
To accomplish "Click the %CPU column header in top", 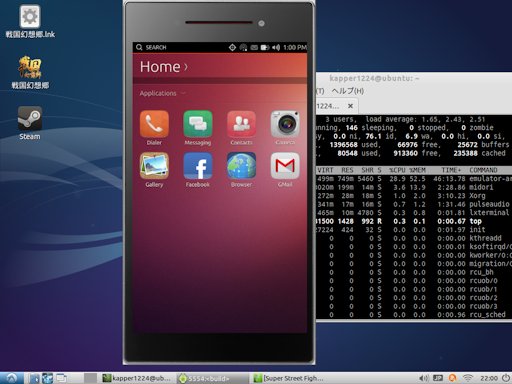I will pos(397,170).
